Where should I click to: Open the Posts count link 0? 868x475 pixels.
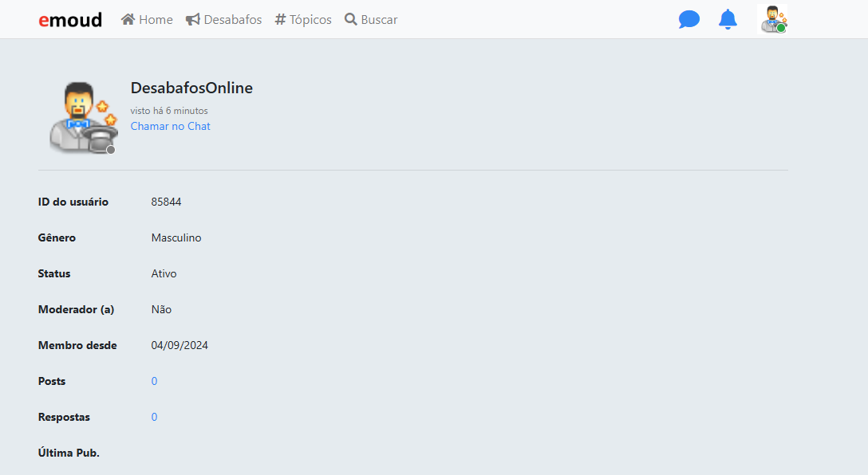coord(155,381)
